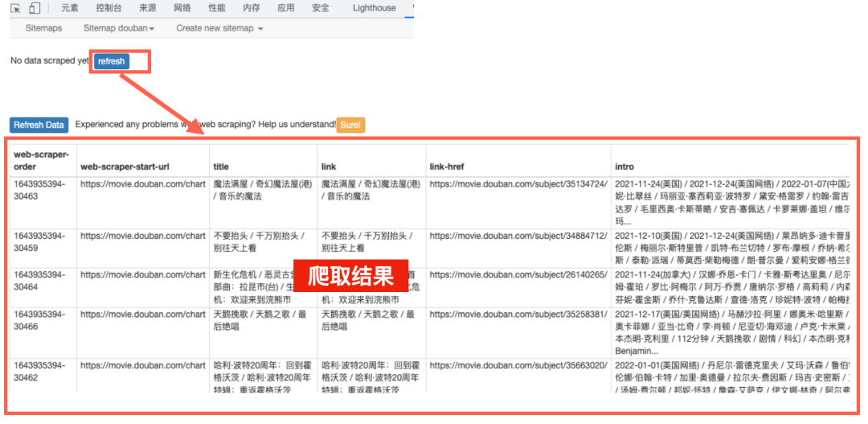Click the subject/35134724 URL cell
Viewport: 868px width, 424px height.
click(x=518, y=184)
